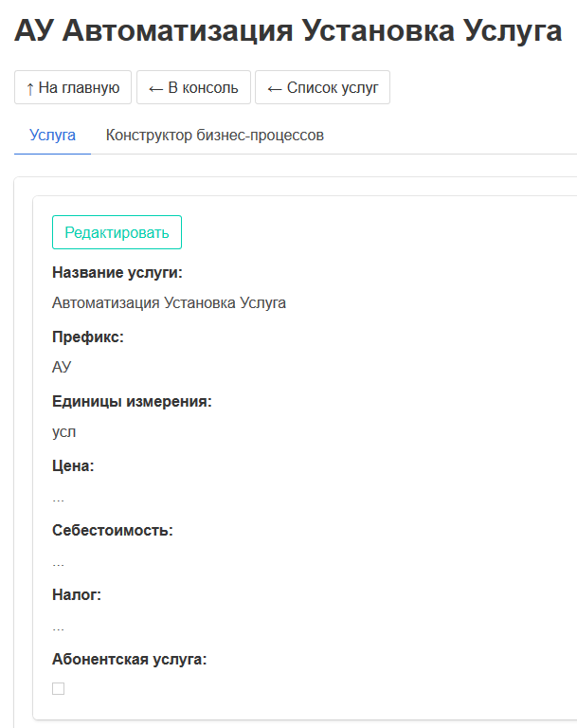Click the Абонентская услуга label
This screenshot has height=728, width=577.
(x=129, y=659)
